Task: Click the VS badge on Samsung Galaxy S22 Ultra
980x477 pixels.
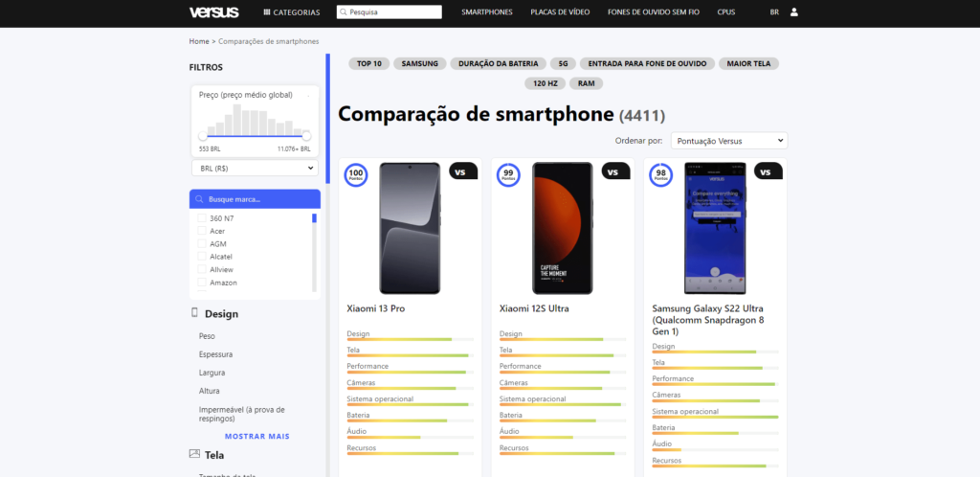Action: tap(768, 171)
